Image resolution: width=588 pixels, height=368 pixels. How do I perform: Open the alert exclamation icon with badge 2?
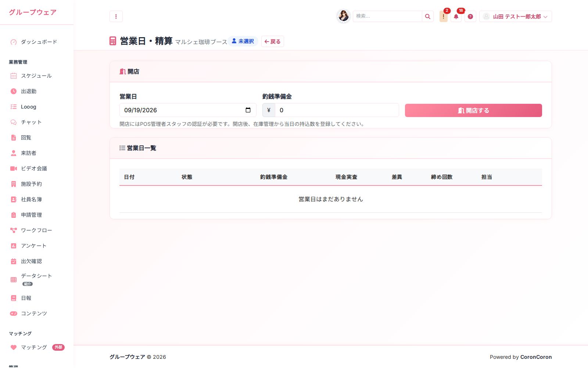(x=444, y=16)
